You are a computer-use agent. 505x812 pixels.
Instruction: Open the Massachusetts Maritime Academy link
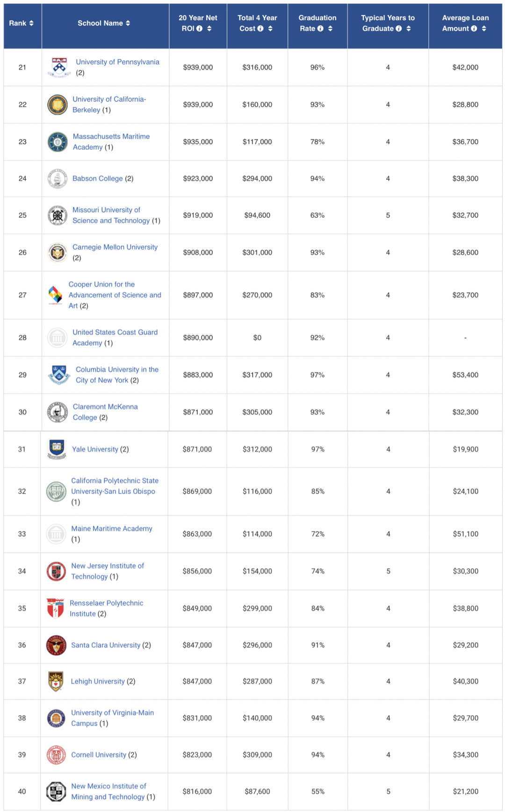point(111,142)
